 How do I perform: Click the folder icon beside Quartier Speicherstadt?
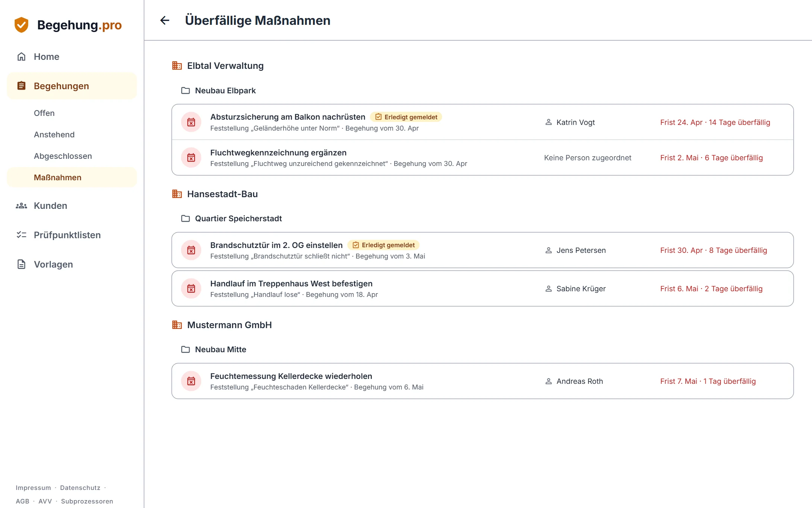(185, 218)
